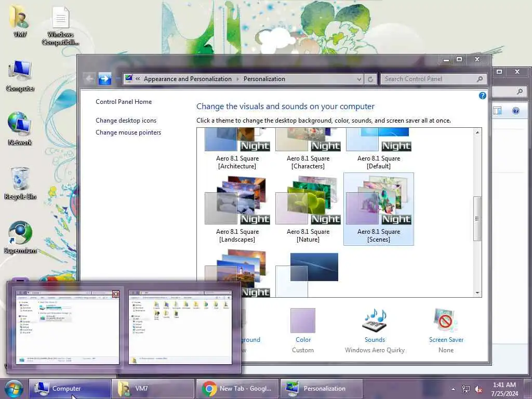Click the search icon in background window
The width and height of the screenshot is (532, 399).
[520, 91]
